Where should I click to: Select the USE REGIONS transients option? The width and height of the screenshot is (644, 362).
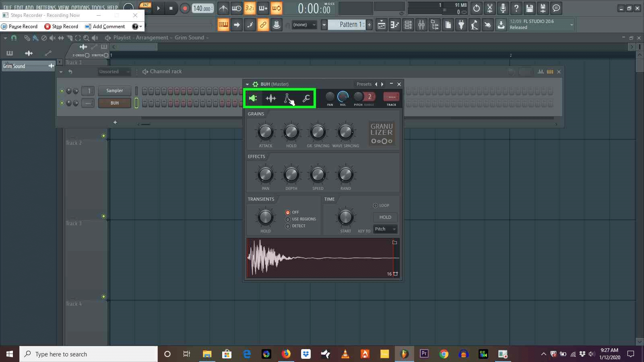click(288, 219)
